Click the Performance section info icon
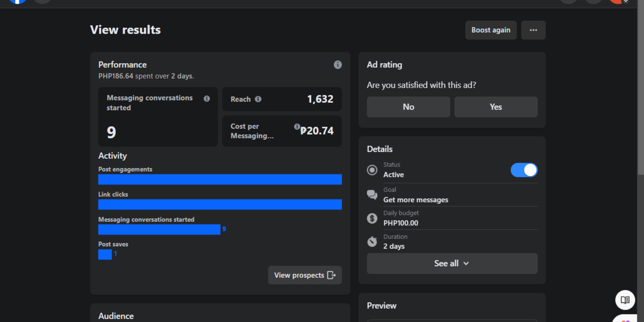The image size is (644, 322). tap(337, 65)
